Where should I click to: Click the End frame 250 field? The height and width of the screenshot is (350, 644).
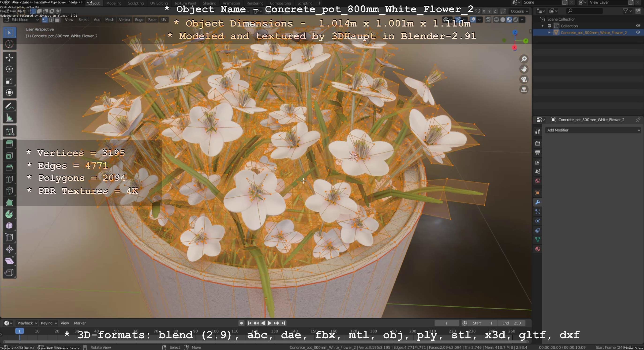pyautogui.click(x=511, y=323)
